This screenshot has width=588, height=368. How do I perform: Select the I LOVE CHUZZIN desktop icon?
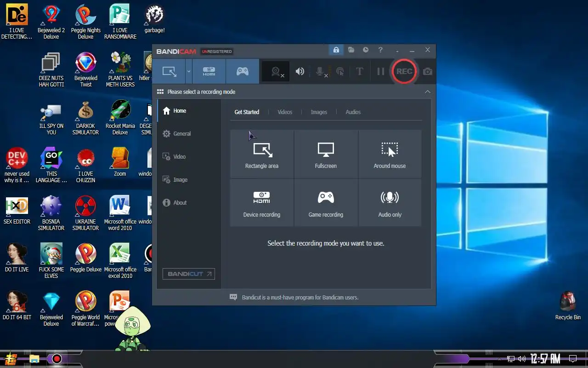pyautogui.click(x=85, y=166)
